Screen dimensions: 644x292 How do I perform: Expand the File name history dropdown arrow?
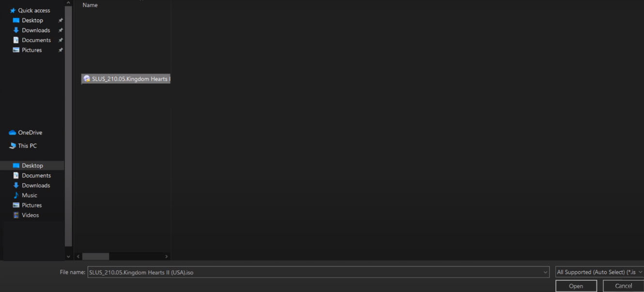tap(546, 273)
